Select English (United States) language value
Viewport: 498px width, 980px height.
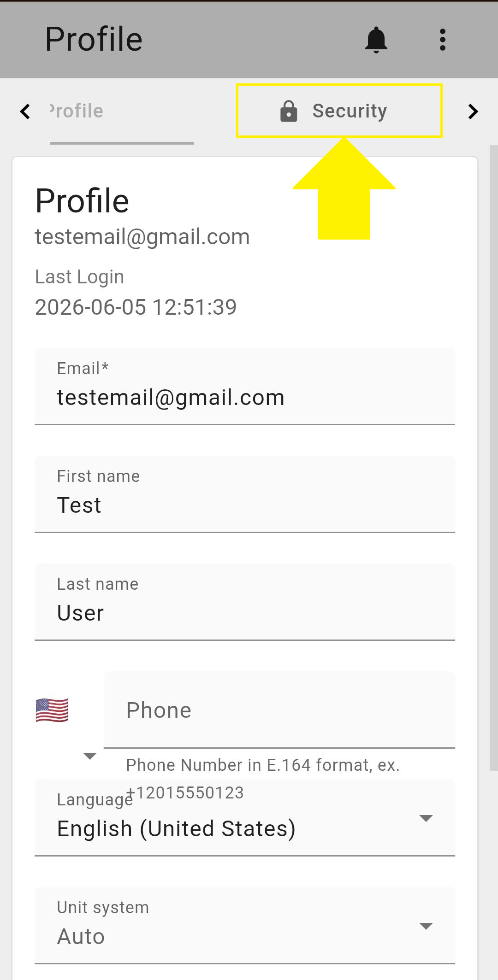[x=176, y=828]
